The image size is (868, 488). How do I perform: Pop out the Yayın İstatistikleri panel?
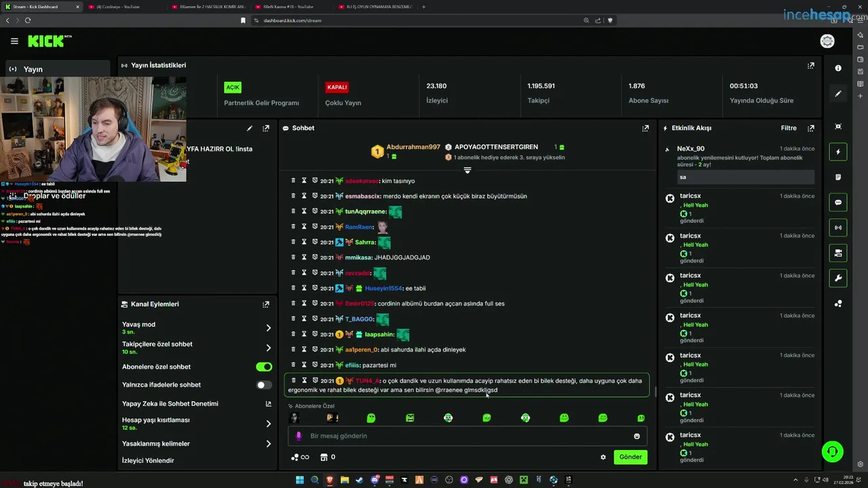[810, 66]
